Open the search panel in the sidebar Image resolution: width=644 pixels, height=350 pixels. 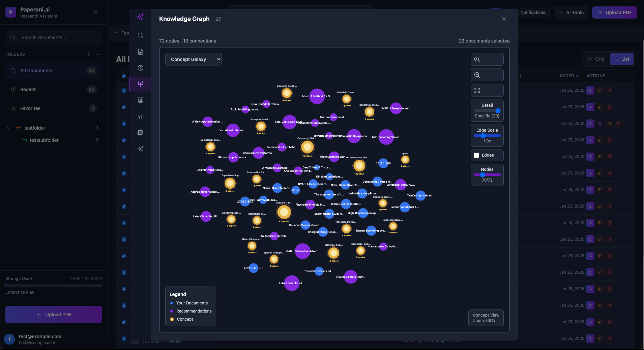(x=140, y=35)
